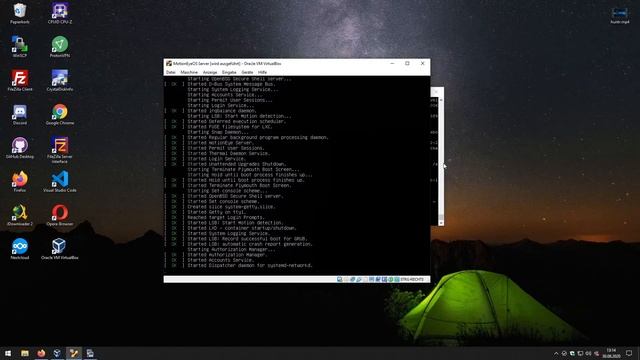
Task: Select the mp4 file at desktop top right
Action: (620, 15)
